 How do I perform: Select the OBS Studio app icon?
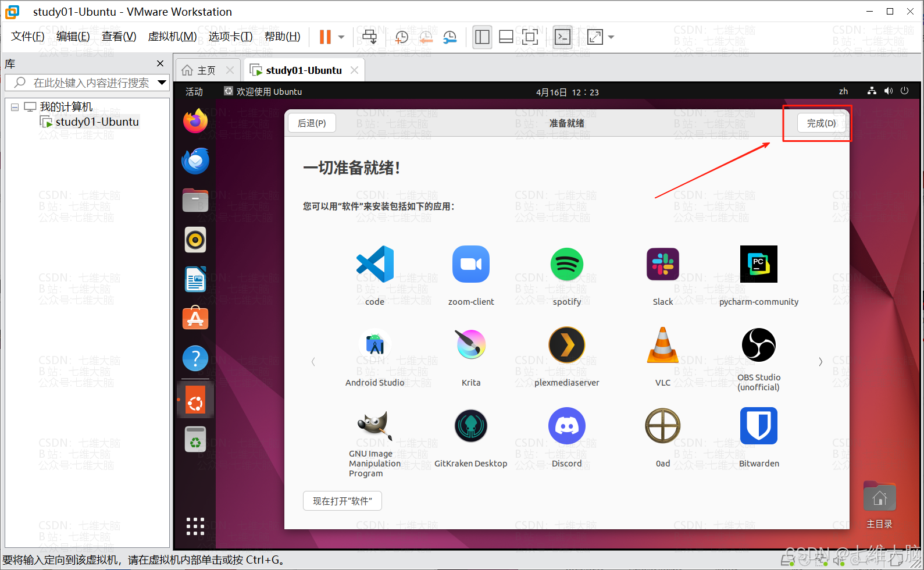pyautogui.click(x=759, y=345)
